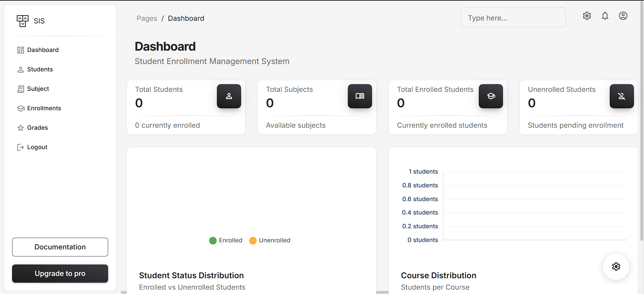Click the Enrollments graduation cap icon in sidebar
The height and width of the screenshot is (294, 644).
20,108
